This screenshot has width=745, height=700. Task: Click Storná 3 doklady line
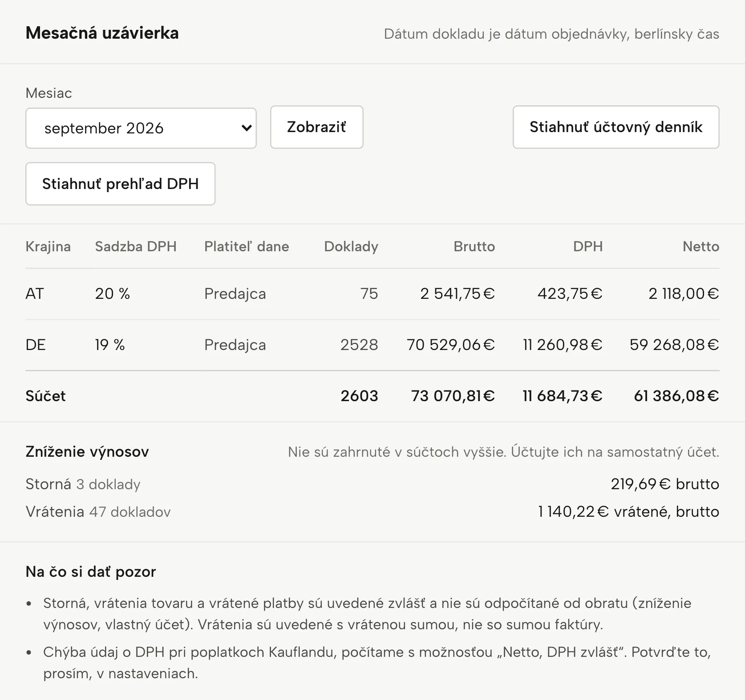tap(83, 484)
